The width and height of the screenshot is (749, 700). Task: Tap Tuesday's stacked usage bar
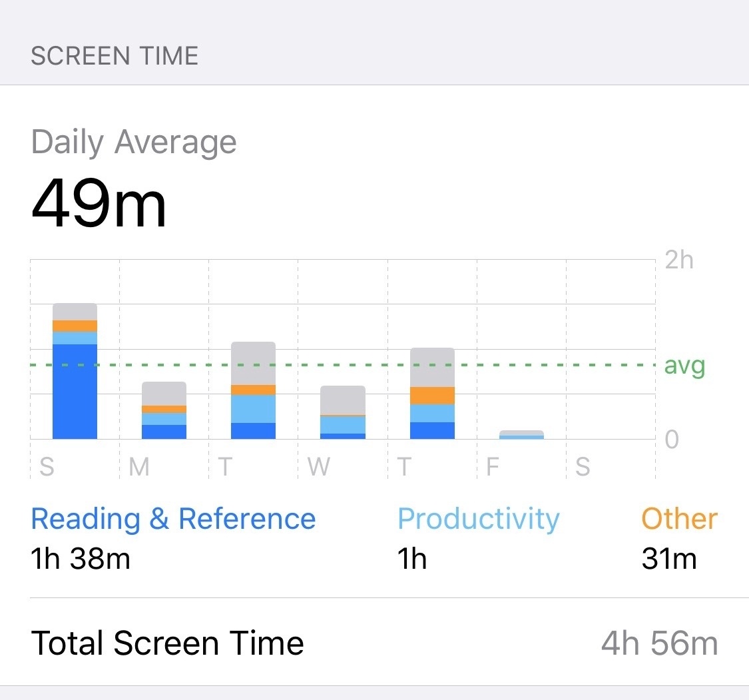click(x=253, y=390)
